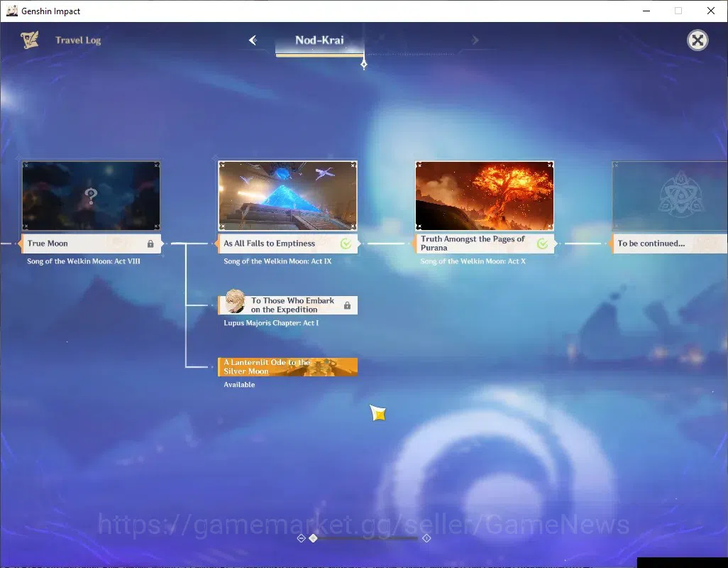Click the right end marker of the scroll bar
Image resolution: width=728 pixels, height=568 pixels.
426,538
